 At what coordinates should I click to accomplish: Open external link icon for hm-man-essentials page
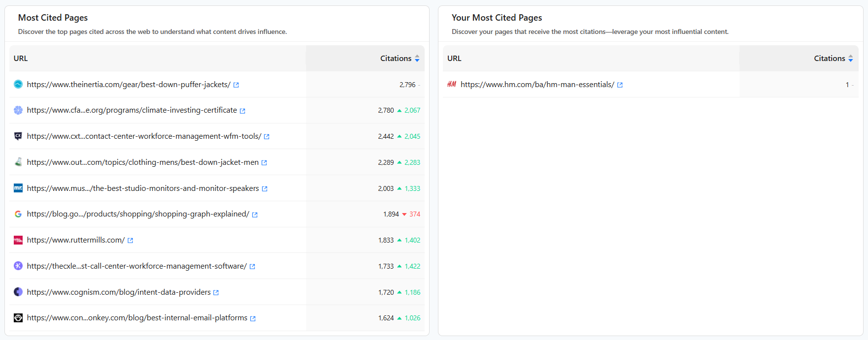tap(620, 85)
